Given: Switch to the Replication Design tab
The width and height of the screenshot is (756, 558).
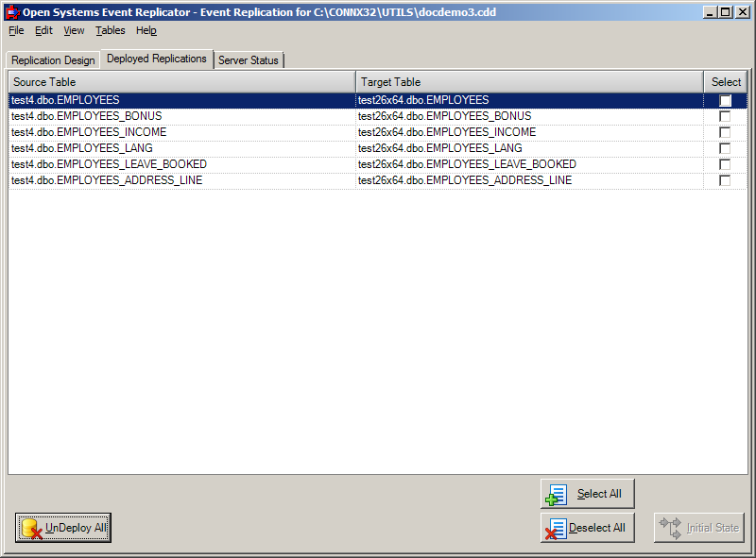Looking at the screenshot, I should pyautogui.click(x=52, y=59).
